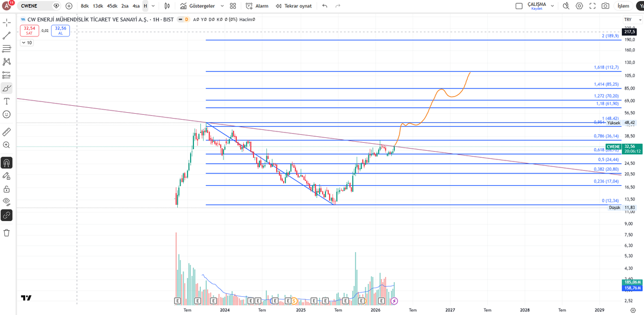This screenshot has height=315, width=644.
Task: Open the forecasting and measurement tools
Action: point(6,75)
